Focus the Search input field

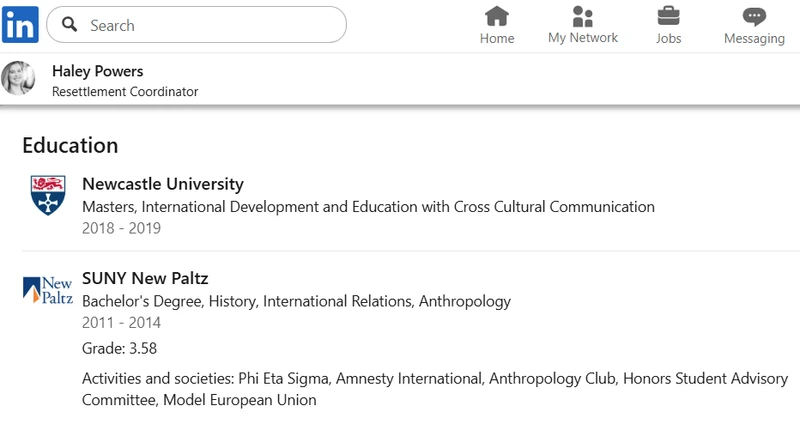coord(196,24)
